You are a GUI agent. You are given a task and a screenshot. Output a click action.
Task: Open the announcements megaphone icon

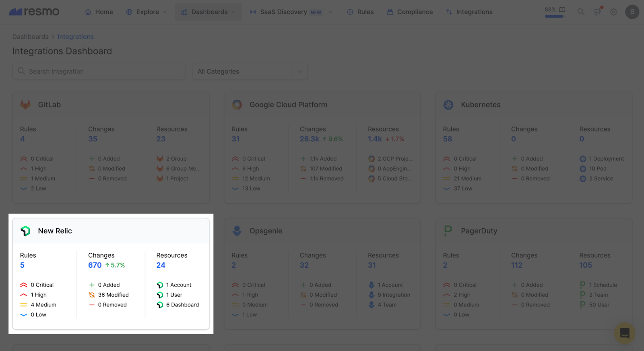coord(597,12)
